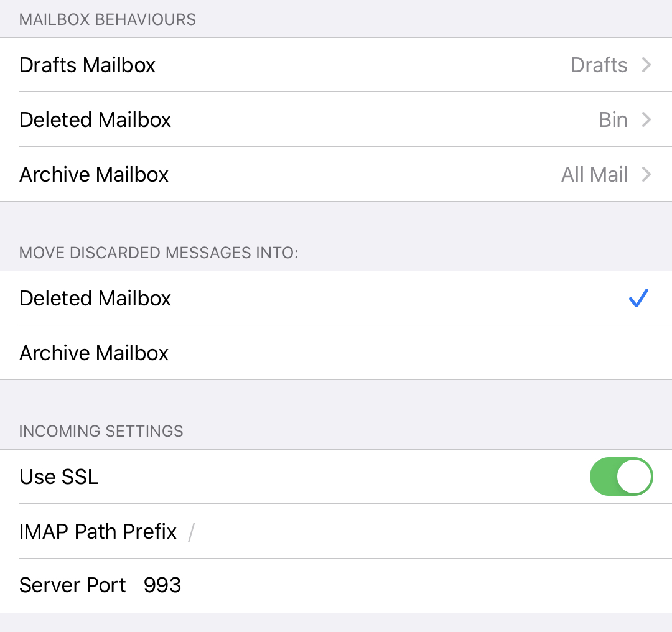The height and width of the screenshot is (632, 672).
Task: Click the Incoming Settings section header
Action: [x=101, y=431]
